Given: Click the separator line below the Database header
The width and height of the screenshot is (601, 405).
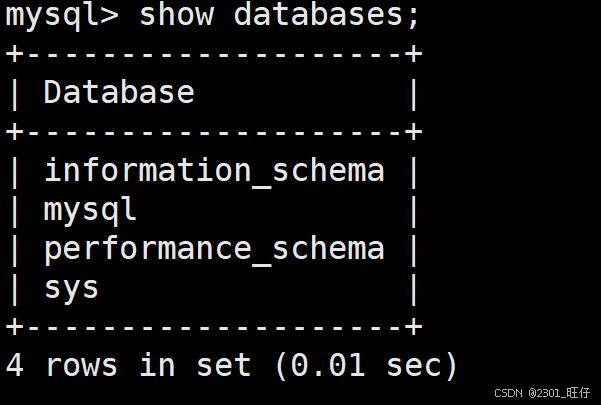Looking at the screenshot, I should [x=214, y=132].
